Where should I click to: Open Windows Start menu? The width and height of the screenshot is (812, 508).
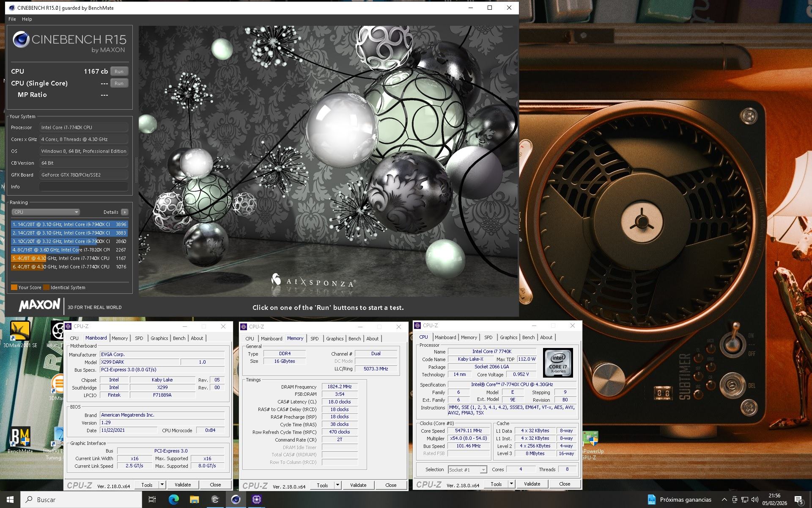coord(10,500)
